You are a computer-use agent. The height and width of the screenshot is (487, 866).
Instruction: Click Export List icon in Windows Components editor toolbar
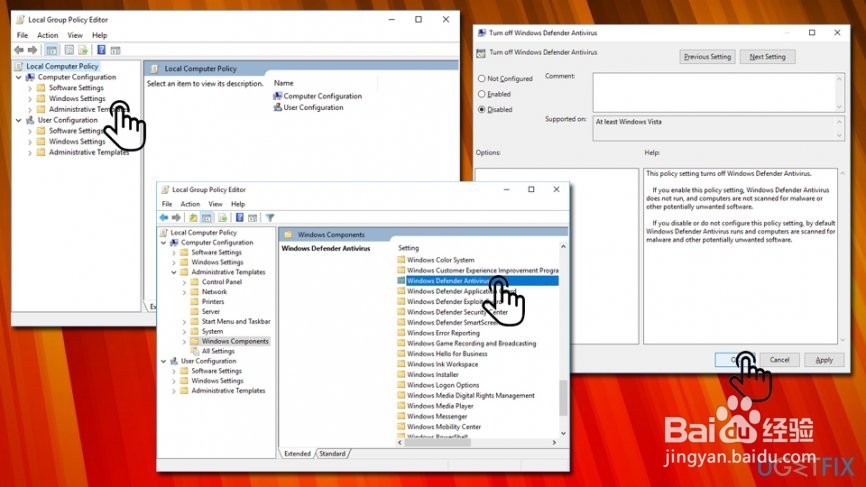pyautogui.click(x=223, y=218)
